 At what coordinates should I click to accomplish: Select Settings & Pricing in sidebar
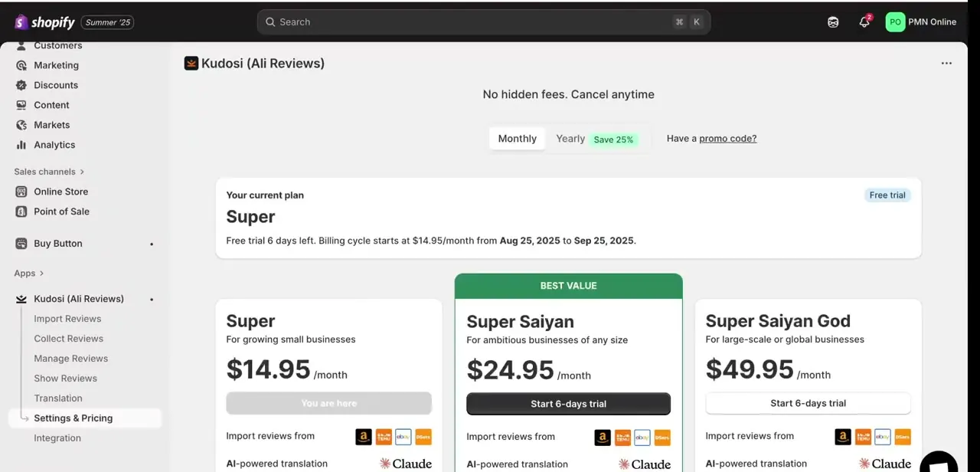pyautogui.click(x=84, y=418)
